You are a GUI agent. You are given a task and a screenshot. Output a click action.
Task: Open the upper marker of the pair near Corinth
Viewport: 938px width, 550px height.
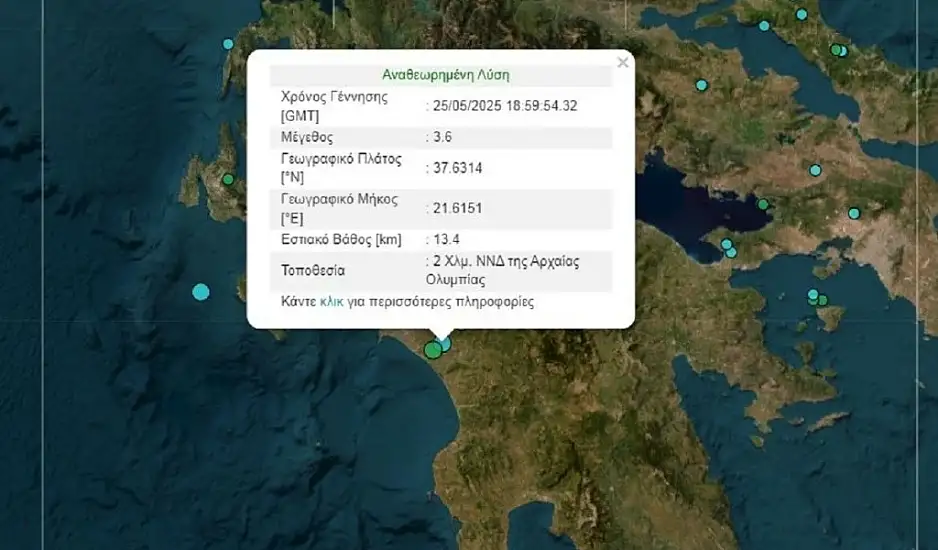[x=726, y=244]
